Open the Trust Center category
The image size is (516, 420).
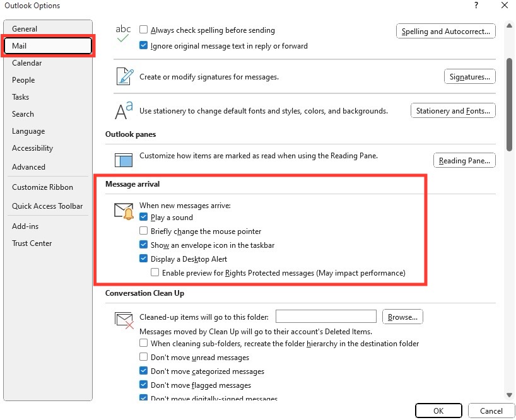click(48, 243)
